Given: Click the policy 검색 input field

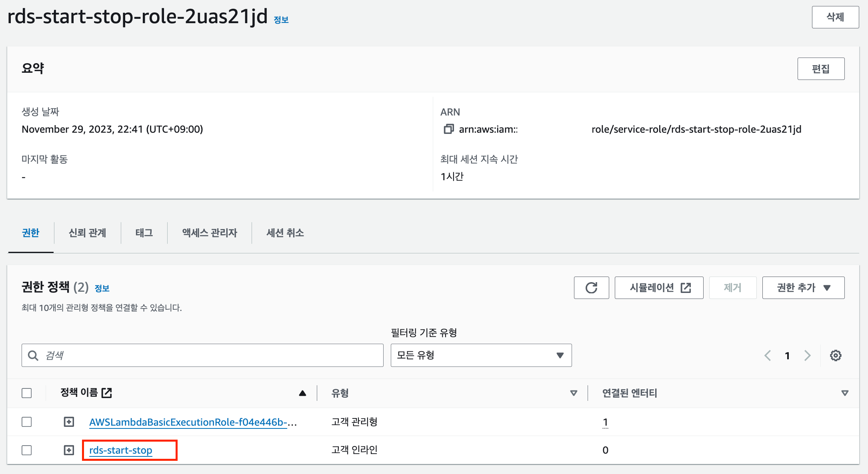Looking at the screenshot, I should point(208,355).
